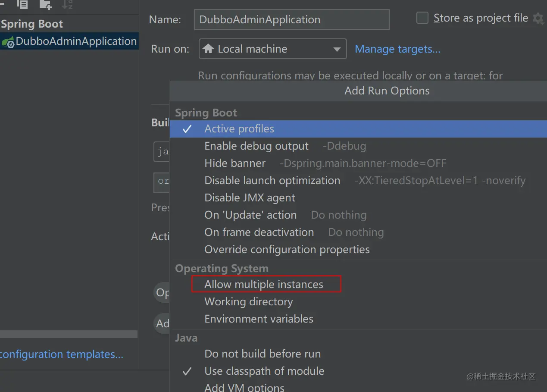Toggle Store as project file checkbox
Screen dimensions: 547x392
tap(422, 18)
